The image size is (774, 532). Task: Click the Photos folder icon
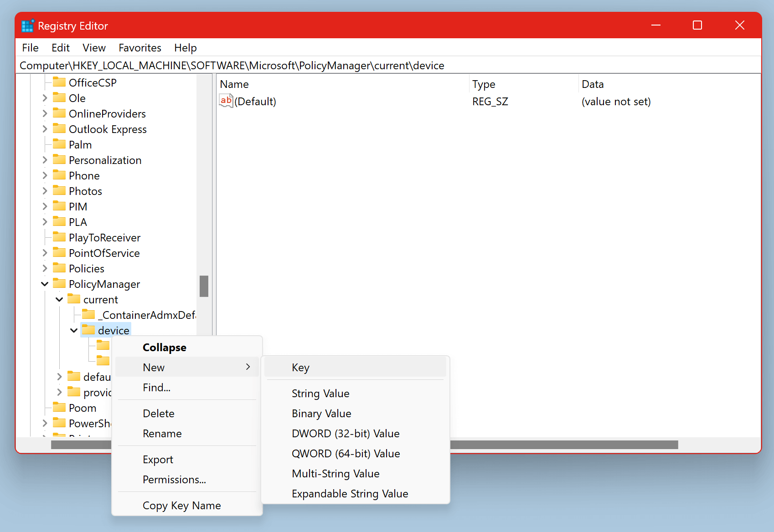[x=59, y=191]
